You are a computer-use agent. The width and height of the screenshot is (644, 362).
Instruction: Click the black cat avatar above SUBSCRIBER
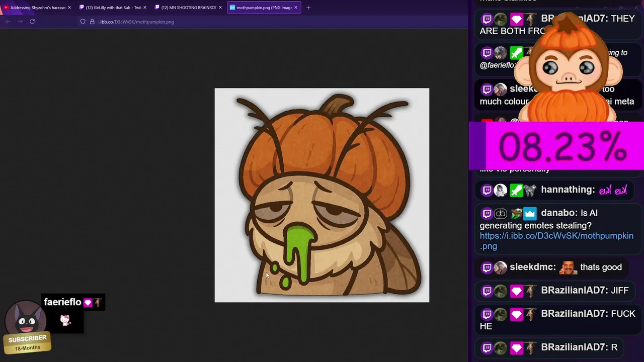(x=26, y=319)
